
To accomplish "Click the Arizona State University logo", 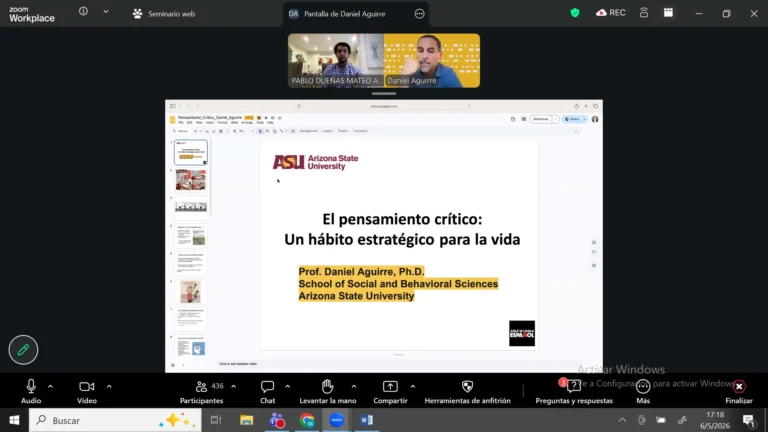I will click(x=315, y=162).
